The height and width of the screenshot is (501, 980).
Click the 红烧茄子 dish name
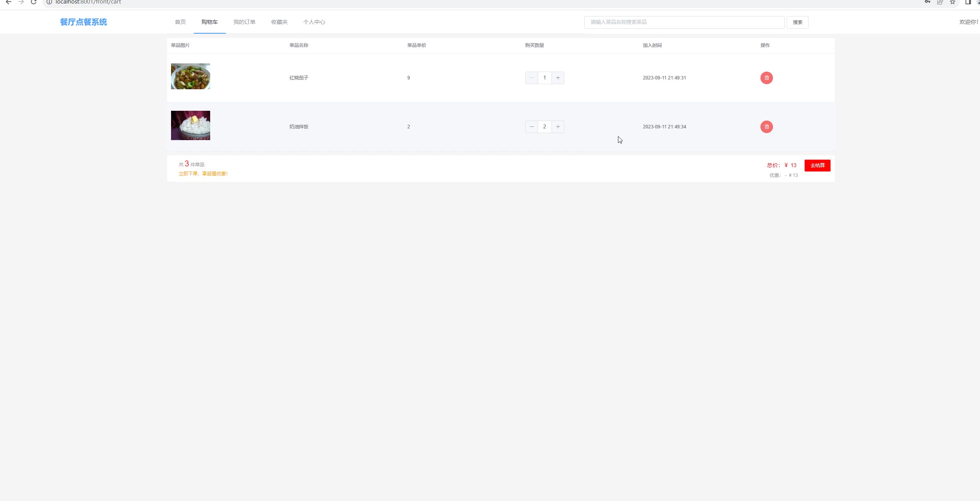click(299, 78)
